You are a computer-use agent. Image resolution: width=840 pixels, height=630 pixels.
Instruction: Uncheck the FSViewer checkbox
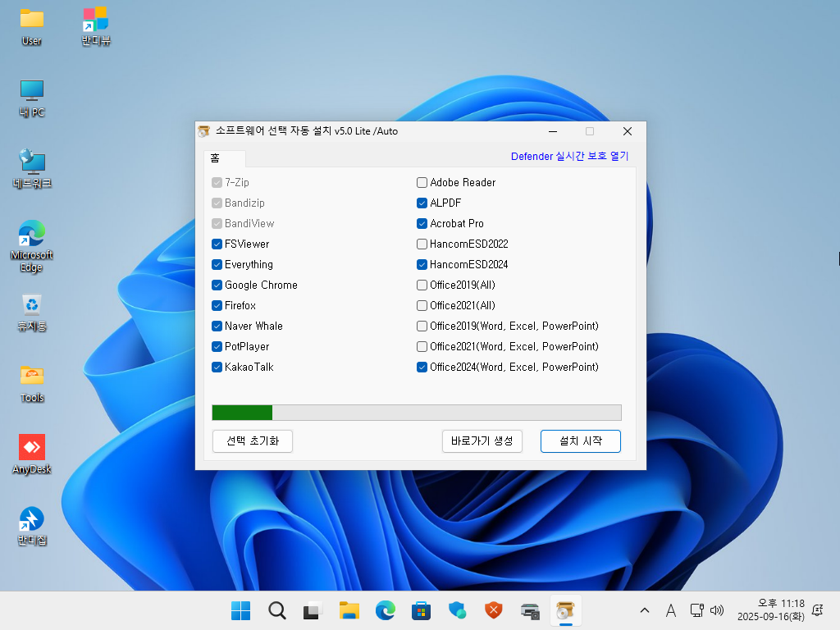(217, 244)
